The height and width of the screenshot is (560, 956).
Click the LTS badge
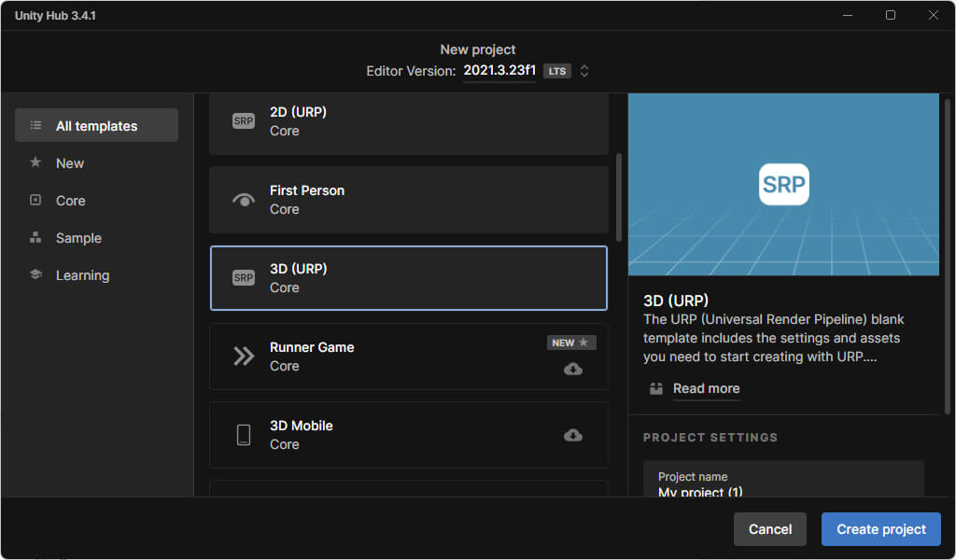[x=556, y=71]
